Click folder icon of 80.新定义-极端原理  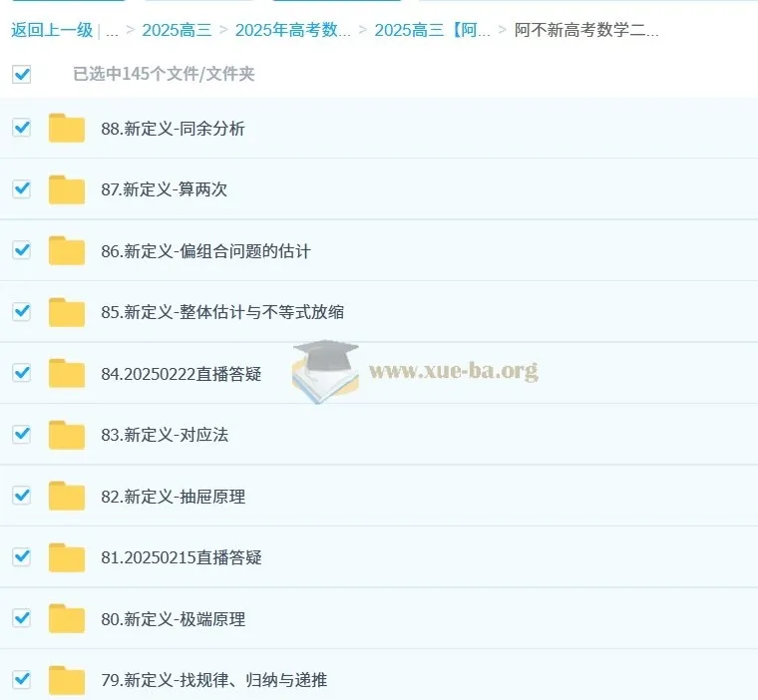(x=67, y=619)
